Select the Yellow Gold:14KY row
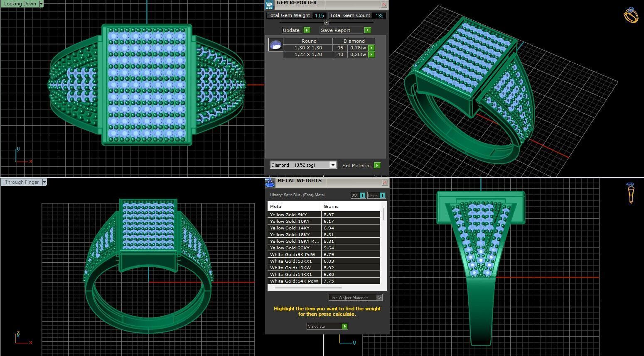This screenshot has width=644, height=356. pos(324,228)
